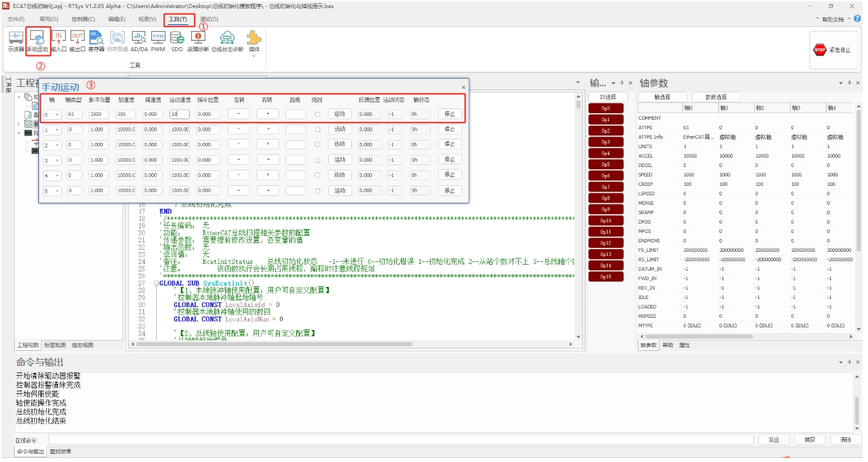This screenshot has width=868, height=462.
Task: Open the 命令与输出 panel options arrow
Action: click(x=841, y=362)
